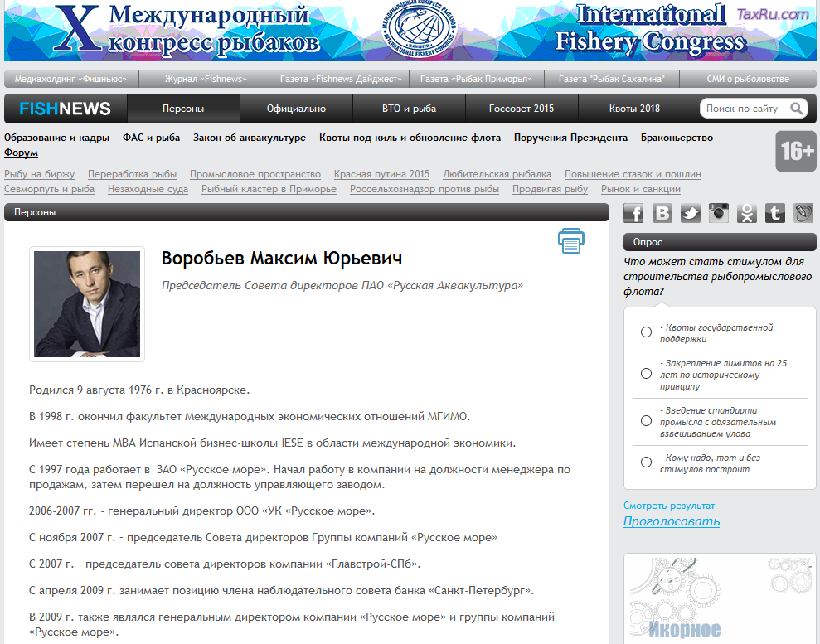
Task: Open the «Браконьерство» topic link
Action: point(677,138)
